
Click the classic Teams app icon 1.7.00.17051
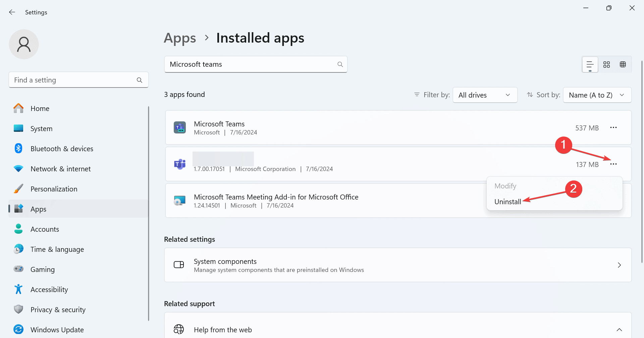pos(180,164)
